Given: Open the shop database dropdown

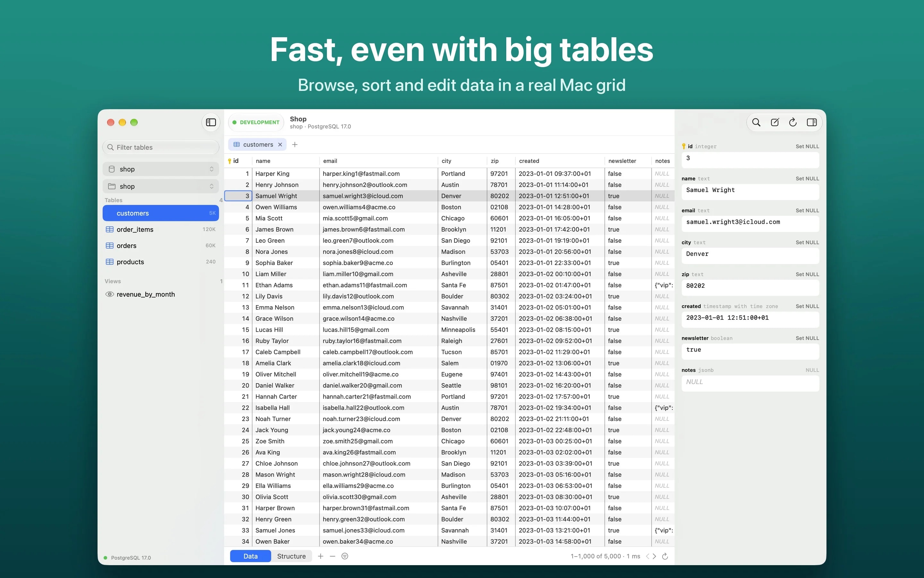Looking at the screenshot, I should pyautogui.click(x=161, y=169).
